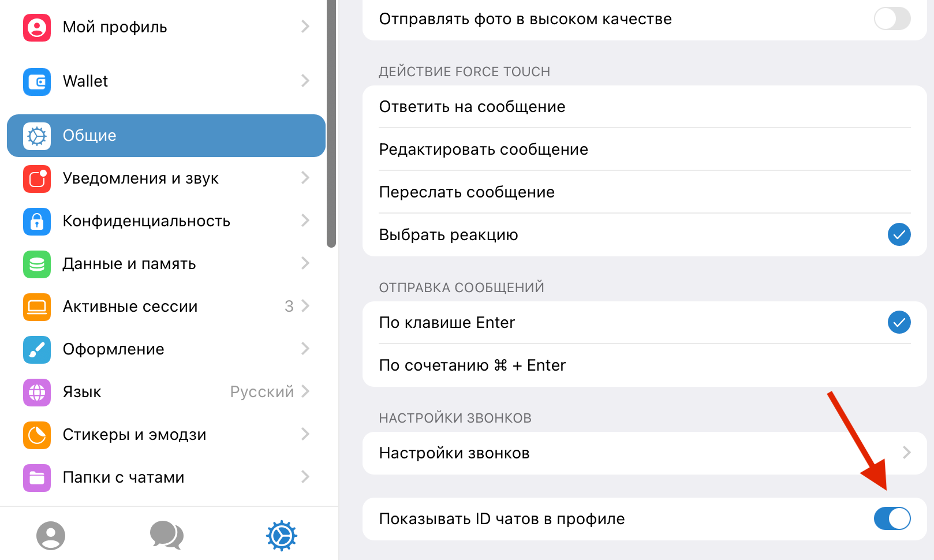The width and height of the screenshot is (934, 560).
Task: Open the chats tab
Action: pyautogui.click(x=166, y=536)
